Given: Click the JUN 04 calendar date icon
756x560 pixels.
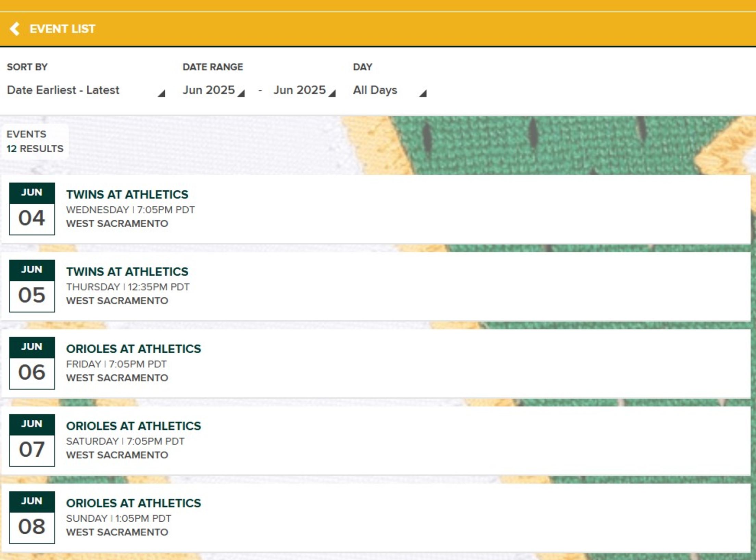Looking at the screenshot, I should [32, 209].
